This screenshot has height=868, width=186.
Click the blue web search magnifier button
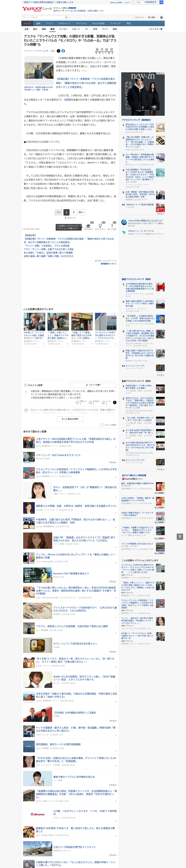tap(161, 2)
